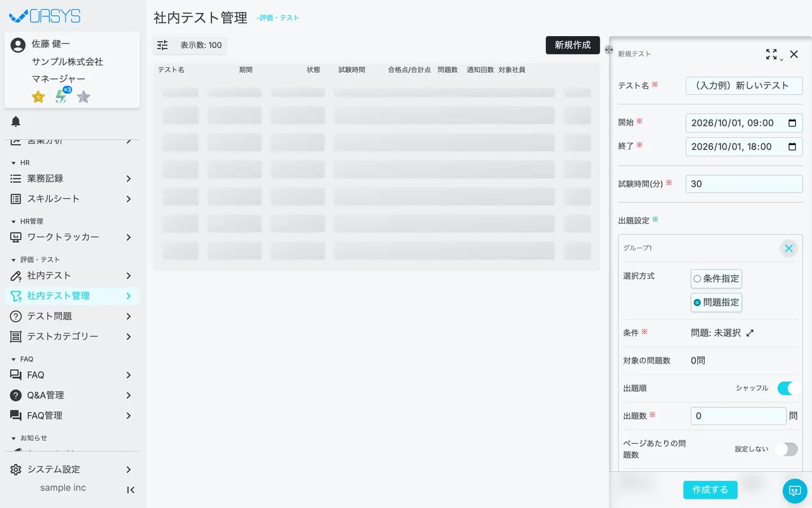Open the chat support bubble icon
Image resolution: width=812 pixels, height=508 pixels.
point(795,491)
